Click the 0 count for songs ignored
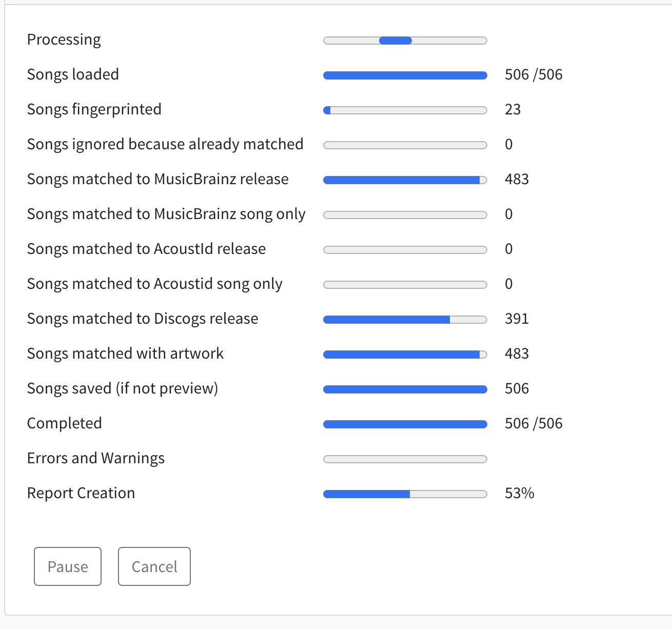The image size is (672, 629). click(x=509, y=145)
